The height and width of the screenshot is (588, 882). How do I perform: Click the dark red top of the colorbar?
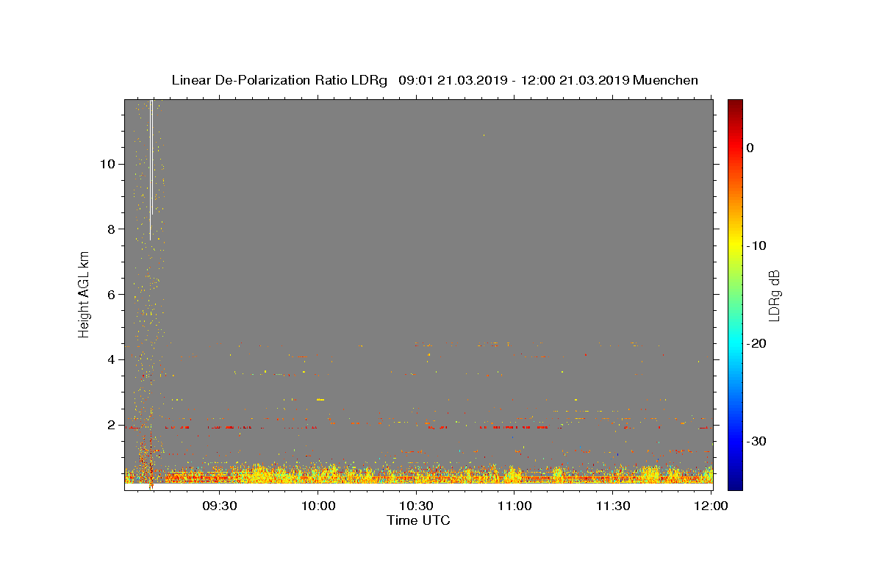735,107
